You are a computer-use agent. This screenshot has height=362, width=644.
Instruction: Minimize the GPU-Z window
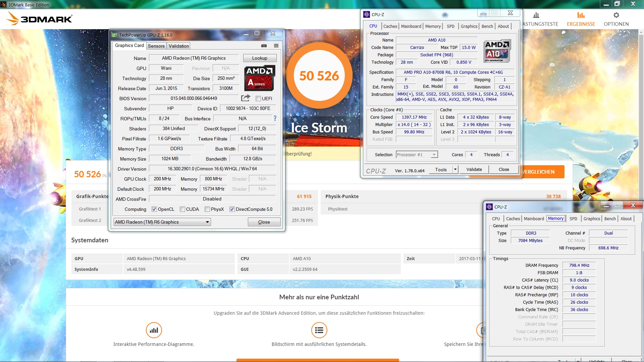point(246,34)
